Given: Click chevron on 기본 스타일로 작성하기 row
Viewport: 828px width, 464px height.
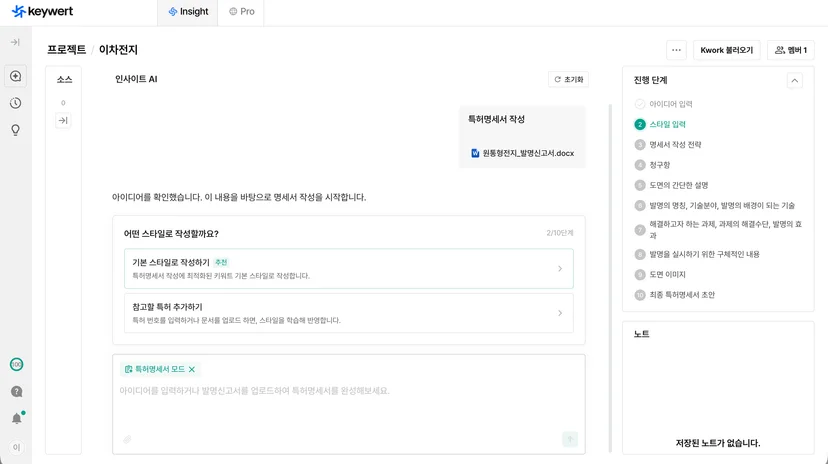Looking at the screenshot, I should click(560, 269).
